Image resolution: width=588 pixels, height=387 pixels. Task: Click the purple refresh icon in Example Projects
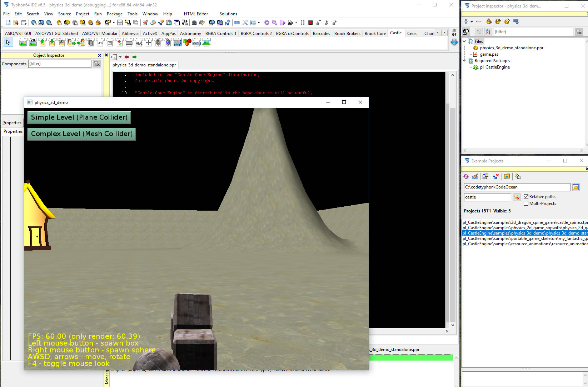466,176
